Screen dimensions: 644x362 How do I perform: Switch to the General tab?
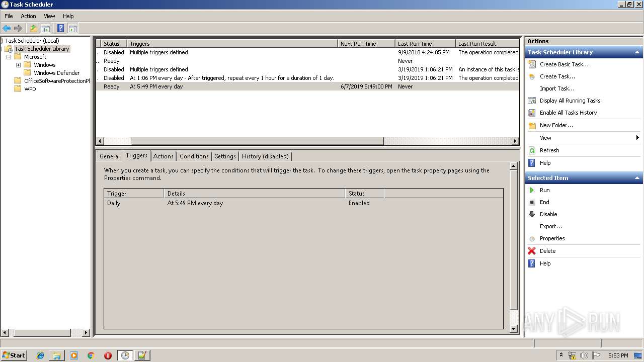[x=110, y=156]
